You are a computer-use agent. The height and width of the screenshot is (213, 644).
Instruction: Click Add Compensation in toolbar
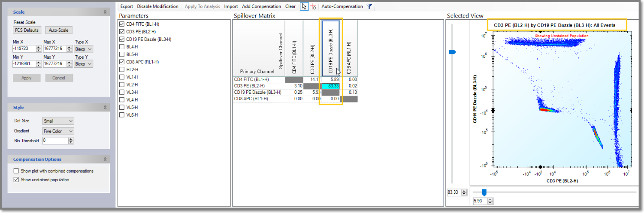pos(261,6)
